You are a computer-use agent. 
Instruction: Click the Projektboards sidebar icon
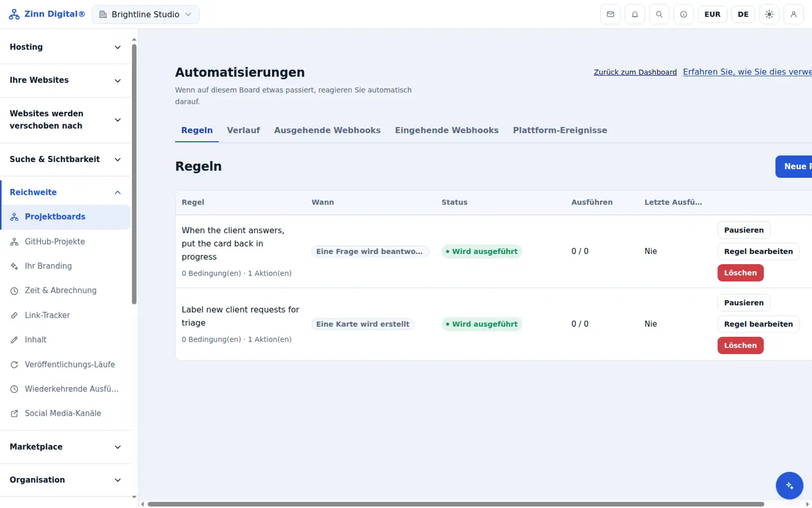point(14,217)
